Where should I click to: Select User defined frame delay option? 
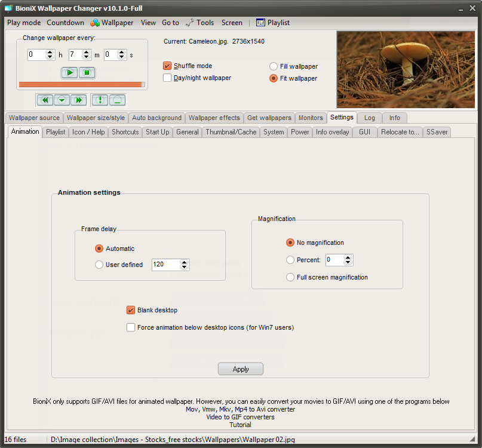point(99,265)
